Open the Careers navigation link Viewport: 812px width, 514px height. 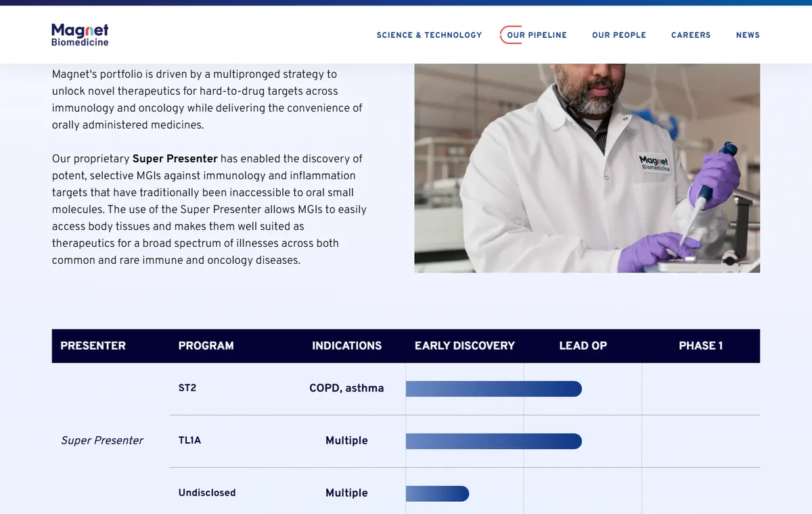(x=691, y=35)
